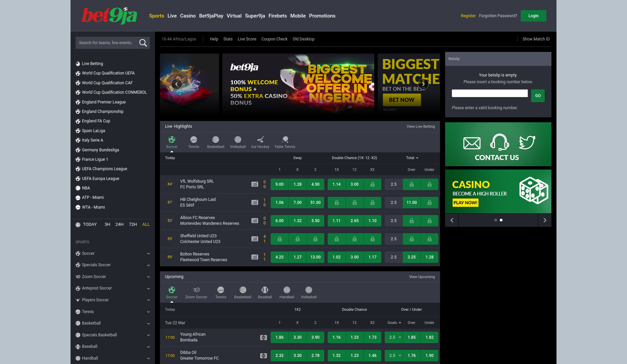
Task: Open Show Match ID option
Action: click(536, 39)
